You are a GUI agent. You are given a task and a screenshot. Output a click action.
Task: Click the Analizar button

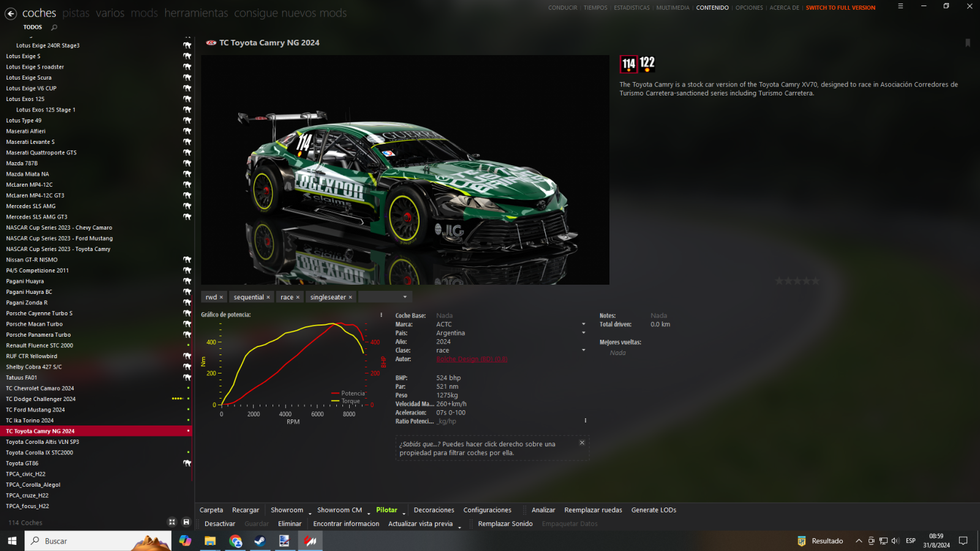point(543,510)
